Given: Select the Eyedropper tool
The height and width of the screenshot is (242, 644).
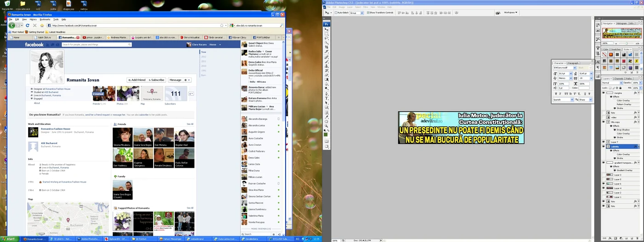Looking at the screenshot, I should (x=327, y=117).
